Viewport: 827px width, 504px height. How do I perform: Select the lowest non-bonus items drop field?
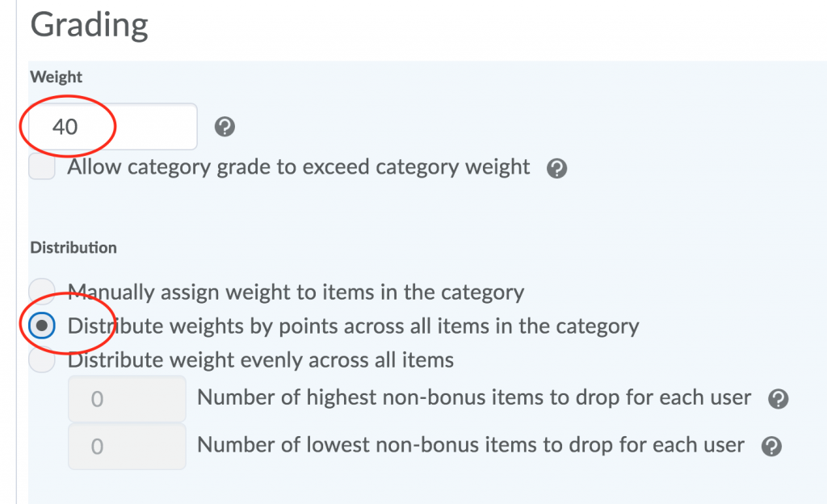127,445
